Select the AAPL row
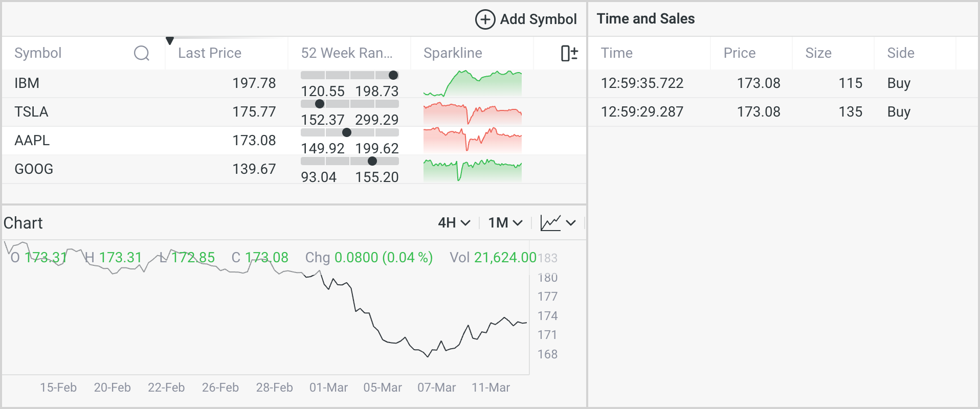Viewport: 980px width, 409px height. tap(294, 141)
